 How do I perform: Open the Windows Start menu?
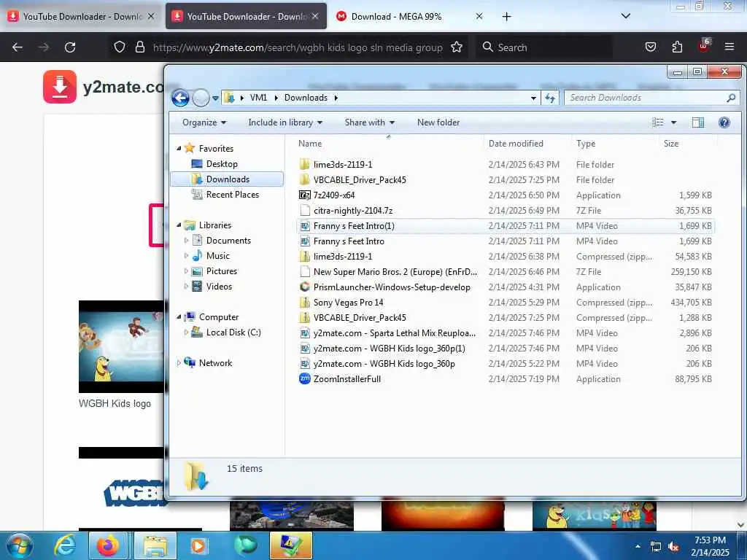pyautogui.click(x=20, y=545)
